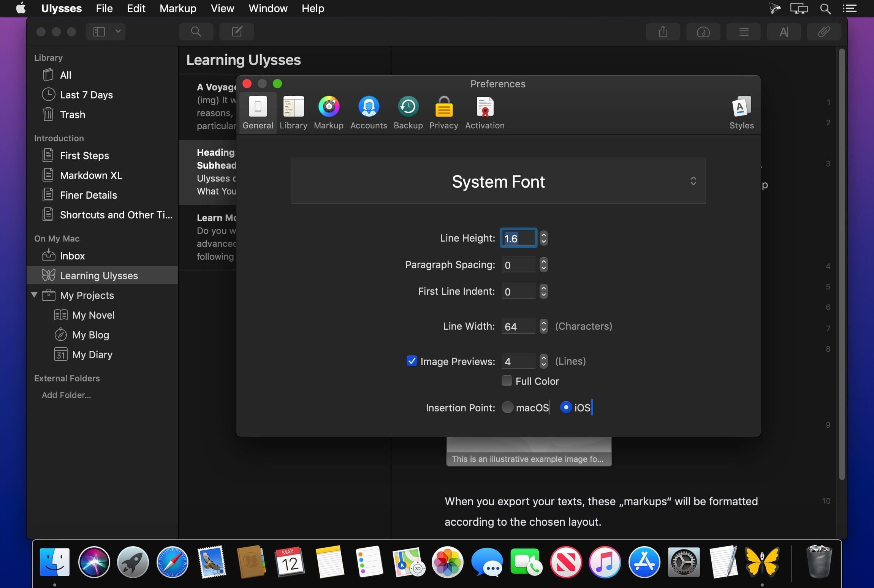Collapse the My Projects group
The height and width of the screenshot is (588, 874).
tap(34, 295)
